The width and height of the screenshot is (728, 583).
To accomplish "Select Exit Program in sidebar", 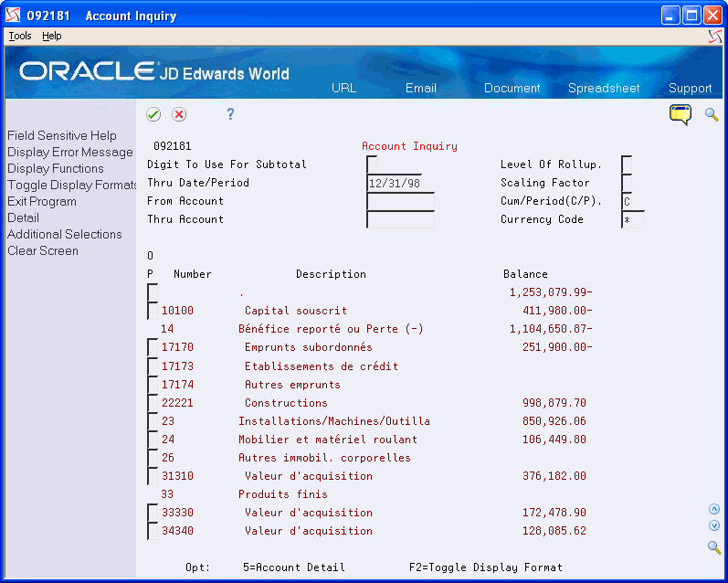I will [x=42, y=201].
